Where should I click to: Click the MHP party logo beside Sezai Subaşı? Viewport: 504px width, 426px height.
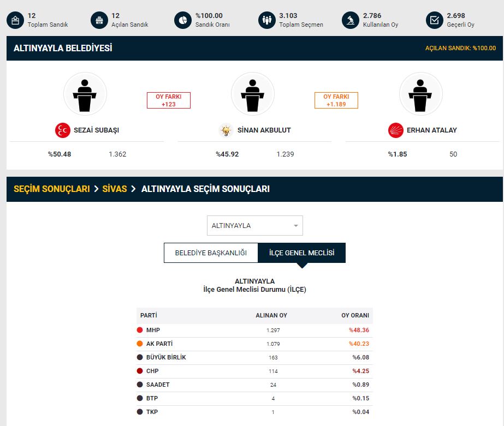point(63,130)
